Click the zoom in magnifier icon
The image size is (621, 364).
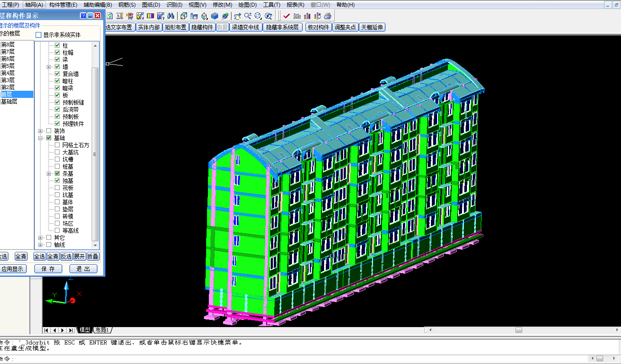coord(248,16)
